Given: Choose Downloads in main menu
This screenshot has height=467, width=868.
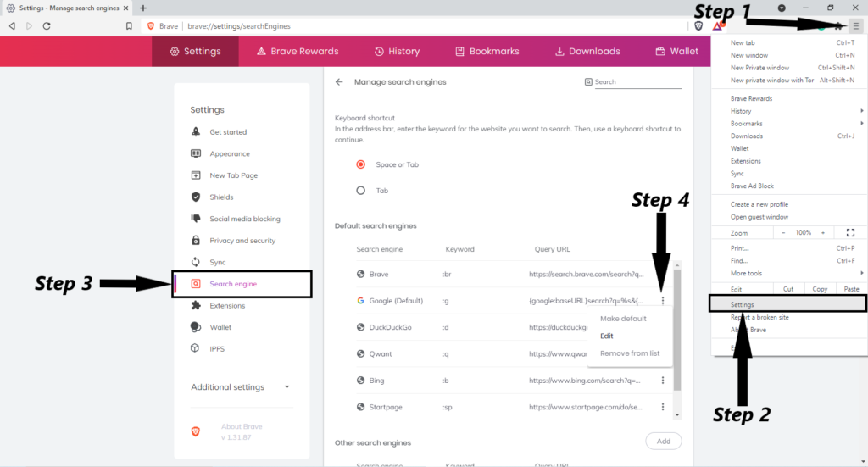Looking at the screenshot, I should [x=789, y=136].
